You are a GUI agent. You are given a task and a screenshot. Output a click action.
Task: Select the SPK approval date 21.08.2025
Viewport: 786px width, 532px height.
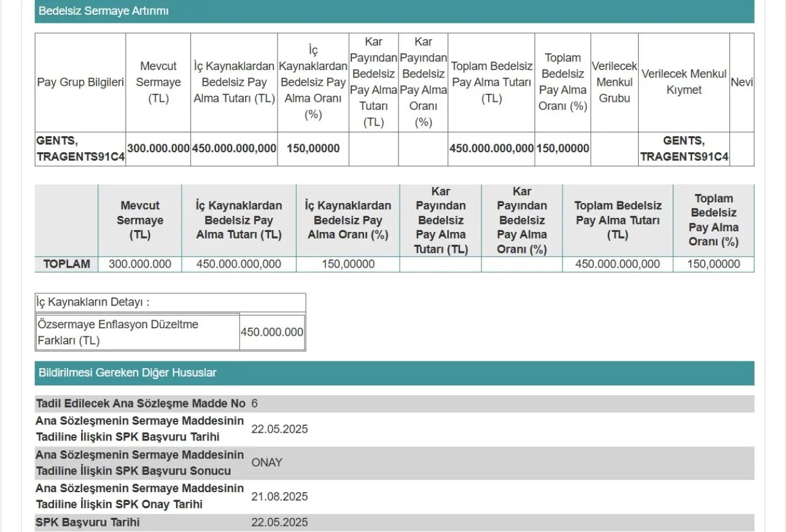[x=279, y=496]
